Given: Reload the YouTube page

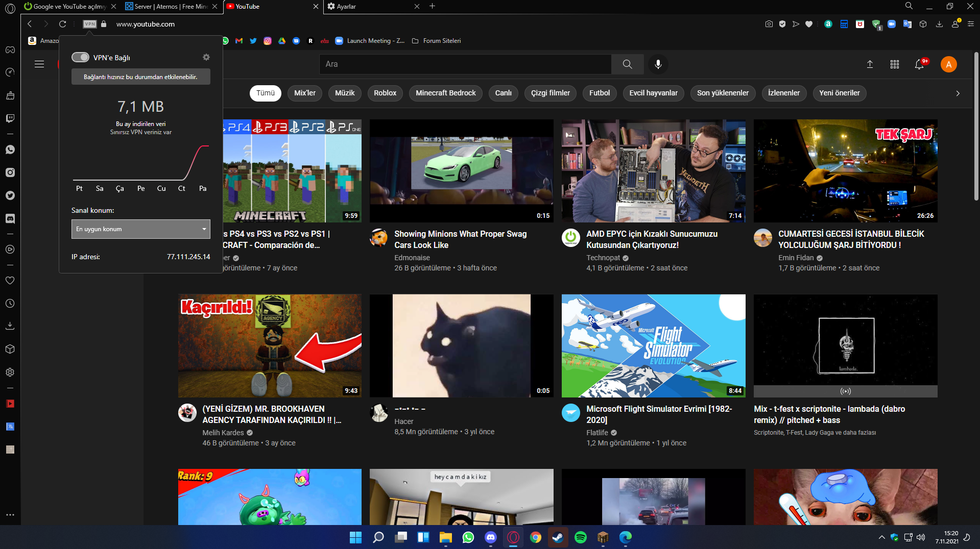Looking at the screenshot, I should [x=62, y=24].
